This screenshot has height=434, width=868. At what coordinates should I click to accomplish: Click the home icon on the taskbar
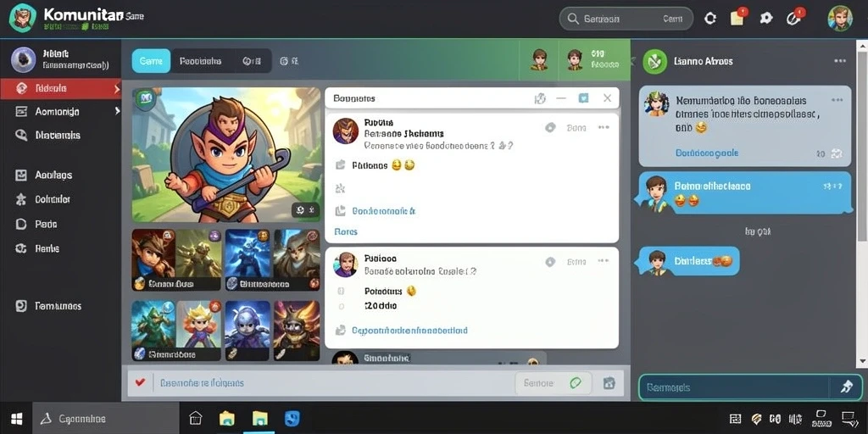[196, 419]
